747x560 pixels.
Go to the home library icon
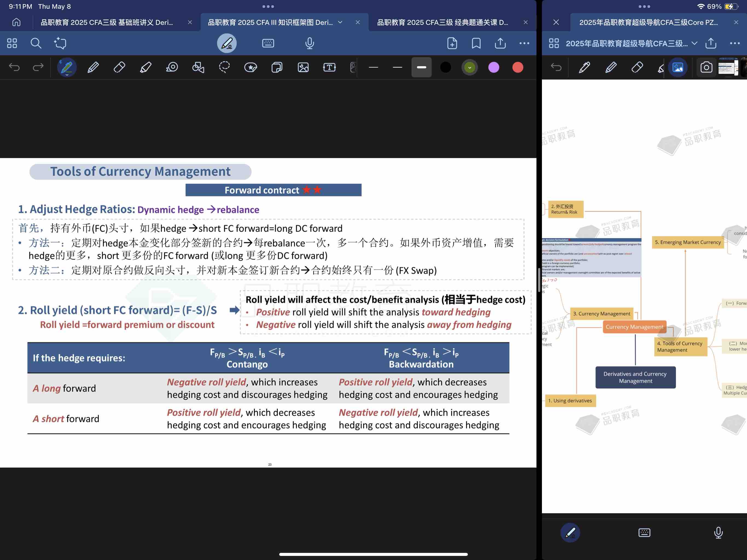16,22
